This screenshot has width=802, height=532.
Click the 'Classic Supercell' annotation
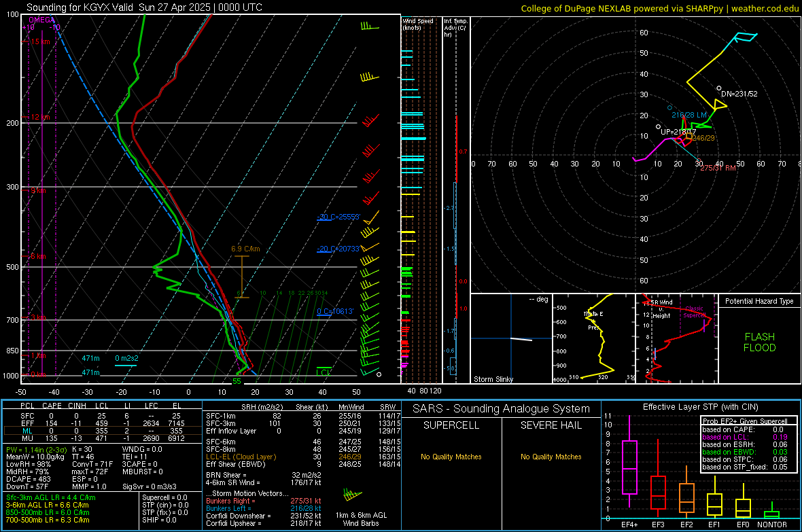[695, 312]
